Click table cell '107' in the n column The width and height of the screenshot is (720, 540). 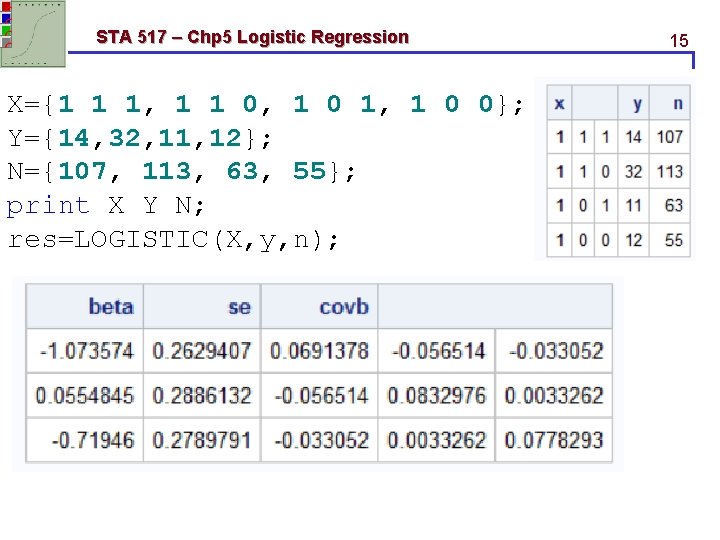pos(670,137)
